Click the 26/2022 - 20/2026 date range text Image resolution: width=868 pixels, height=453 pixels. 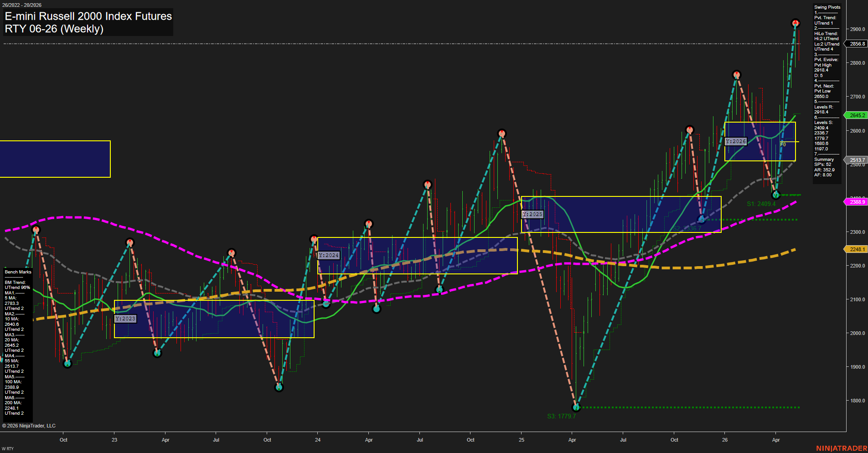tap(22, 5)
